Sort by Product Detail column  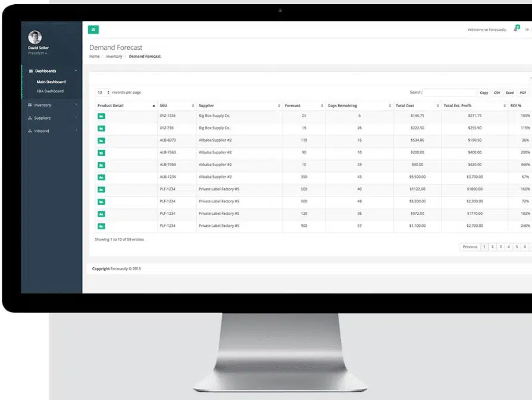click(126, 105)
